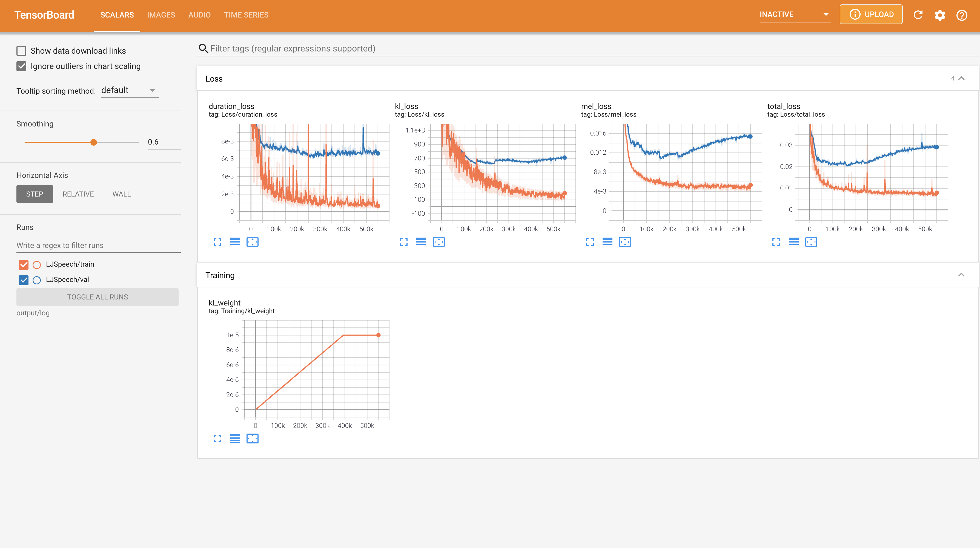Viewport: 980px width, 548px height.
Task: Open the help question mark icon
Action: [x=961, y=15]
